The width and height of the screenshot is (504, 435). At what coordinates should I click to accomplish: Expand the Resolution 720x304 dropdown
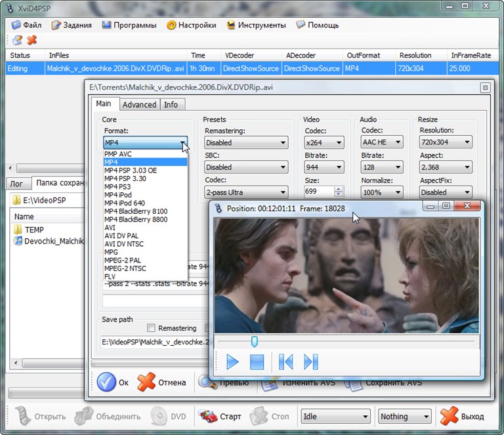[x=446, y=142]
